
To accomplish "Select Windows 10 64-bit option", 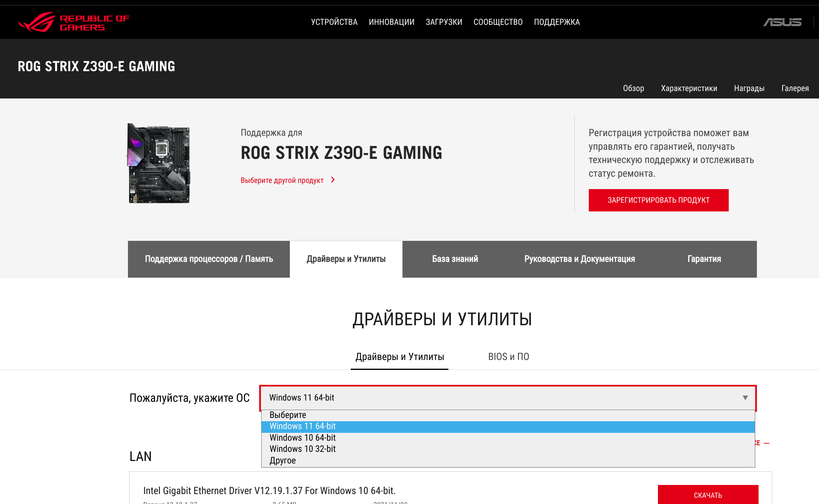I will pyautogui.click(x=303, y=438).
